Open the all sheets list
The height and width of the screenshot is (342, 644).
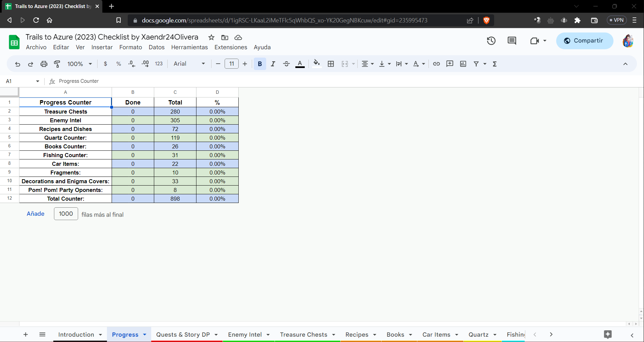pos(42,334)
